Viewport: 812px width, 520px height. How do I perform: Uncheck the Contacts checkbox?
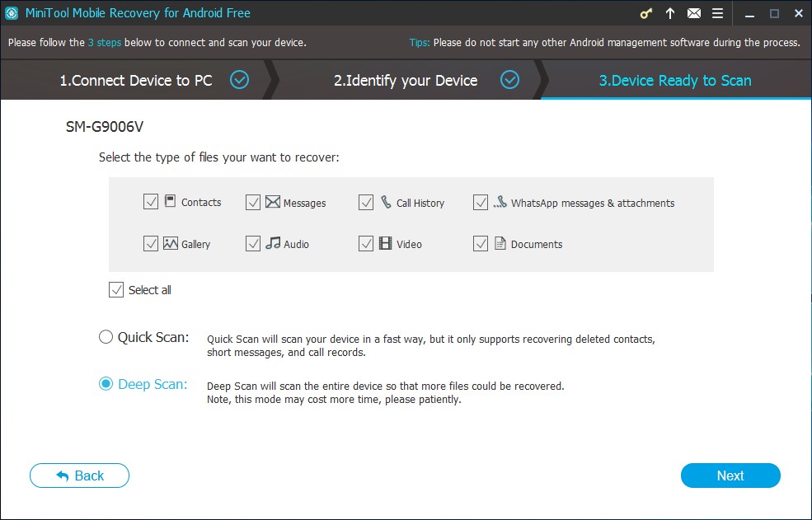[x=151, y=202]
